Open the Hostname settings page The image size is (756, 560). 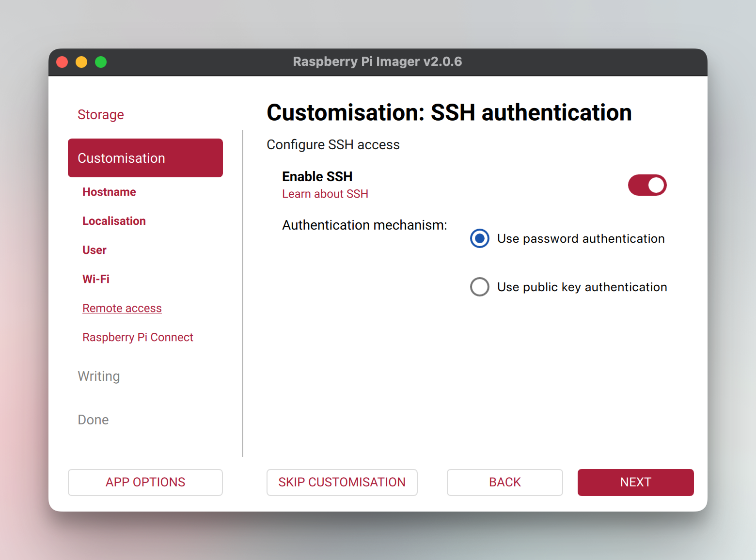(x=109, y=191)
